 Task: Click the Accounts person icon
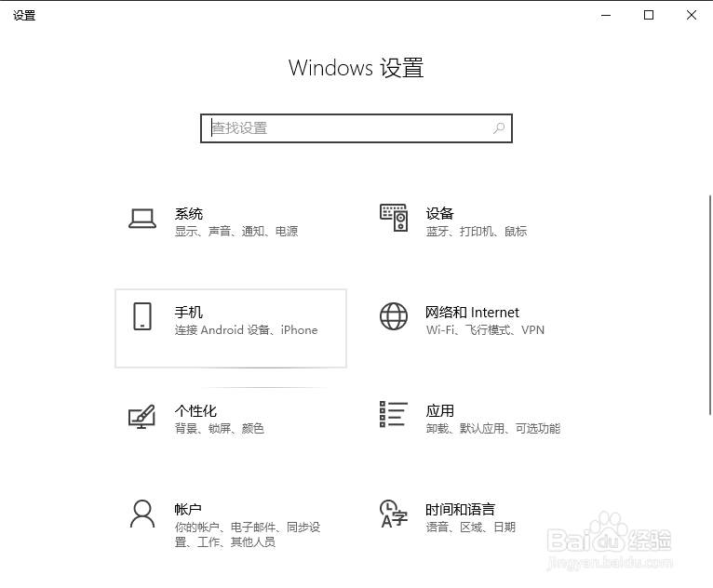(x=142, y=514)
